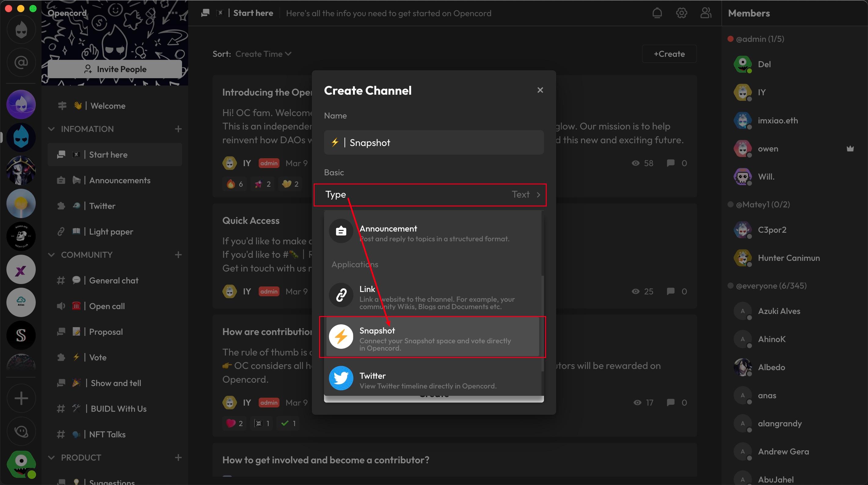
Task: Open the Show and tell channel
Action: [x=115, y=383]
